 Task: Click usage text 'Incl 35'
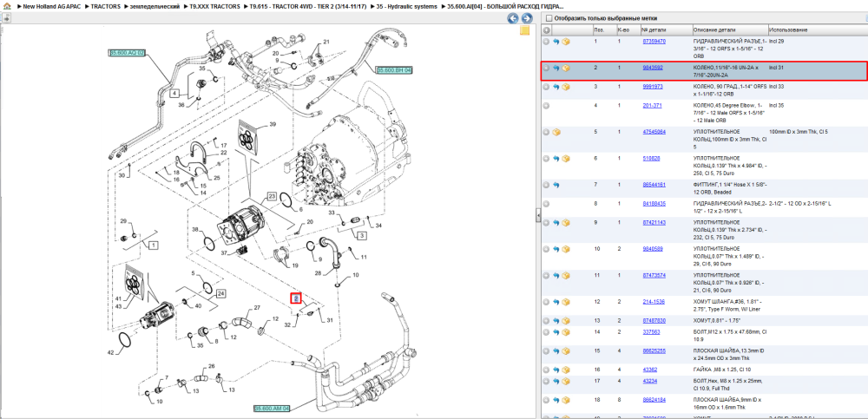(777, 106)
